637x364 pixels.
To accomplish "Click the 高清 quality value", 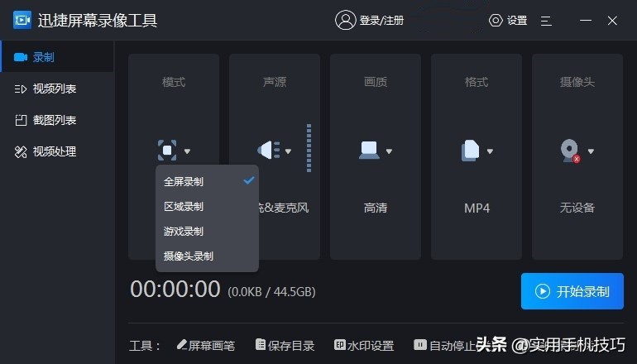I will (x=376, y=208).
